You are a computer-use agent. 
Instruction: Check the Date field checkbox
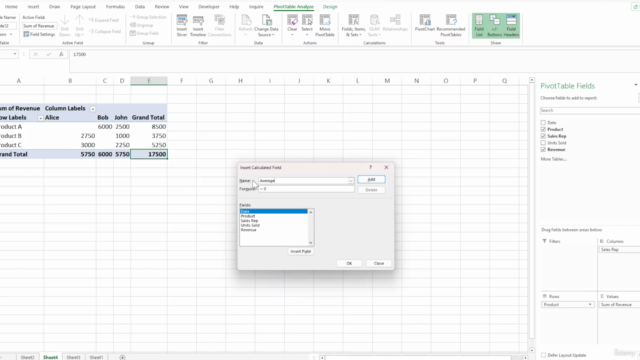coord(543,122)
